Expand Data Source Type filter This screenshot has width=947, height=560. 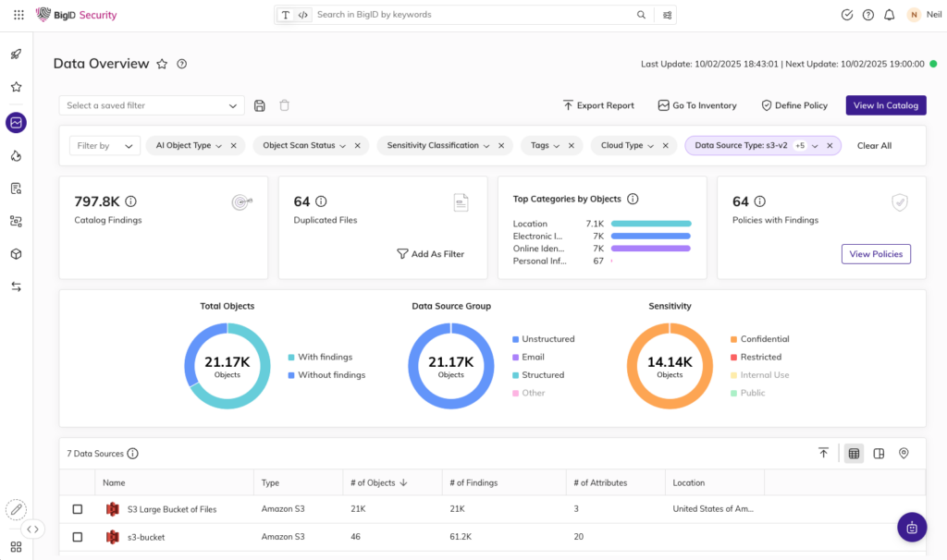pos(815,146)
